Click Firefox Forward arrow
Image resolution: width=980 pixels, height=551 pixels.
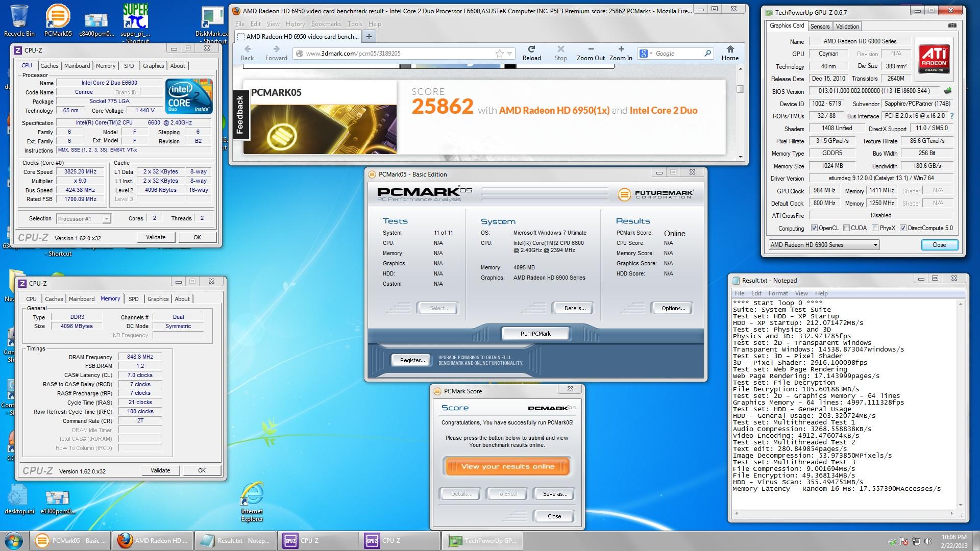(x=276, y=53)
